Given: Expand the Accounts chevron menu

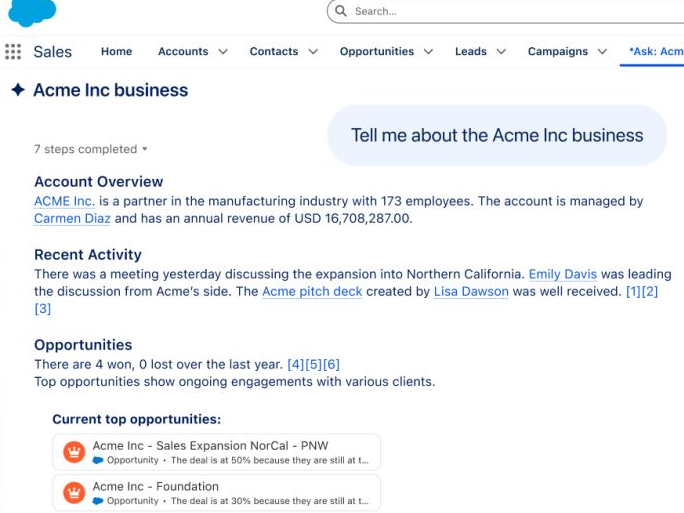Looking at the screenshot, I should (223, 51).
